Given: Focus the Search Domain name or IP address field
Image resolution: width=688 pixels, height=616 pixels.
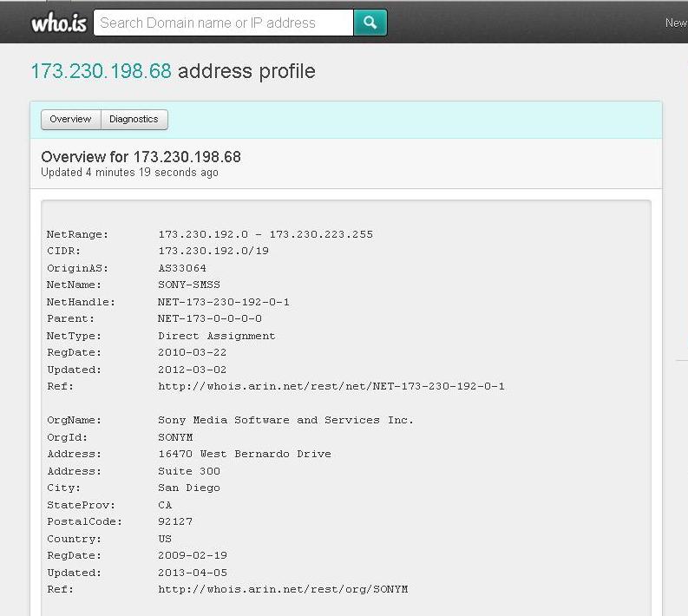Looking at the screenshot, I should tap(223, 23).
